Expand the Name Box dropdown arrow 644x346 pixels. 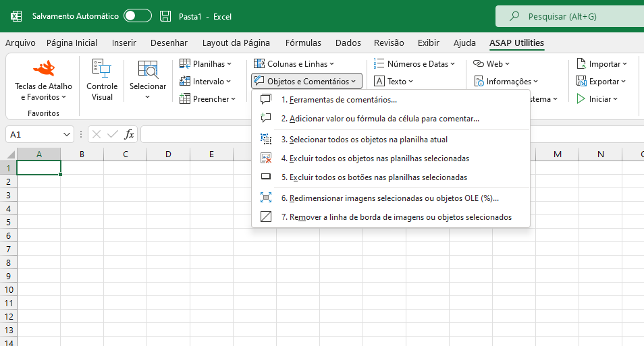67,134
